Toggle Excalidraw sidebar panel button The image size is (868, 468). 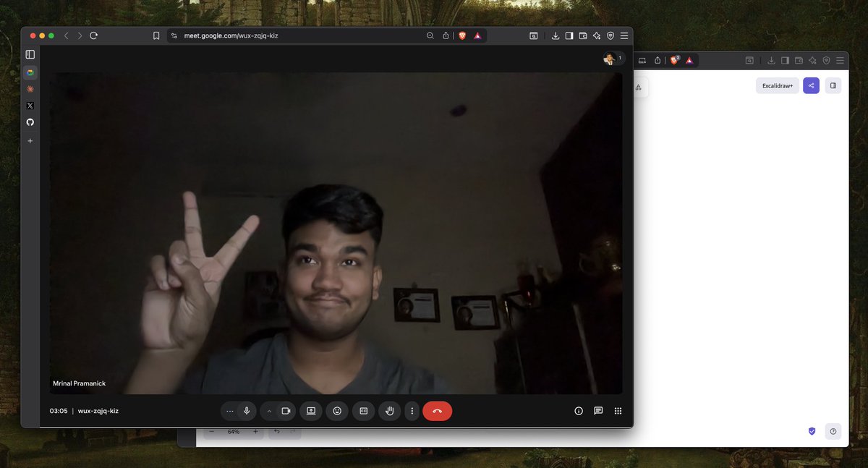pos(833,85)
